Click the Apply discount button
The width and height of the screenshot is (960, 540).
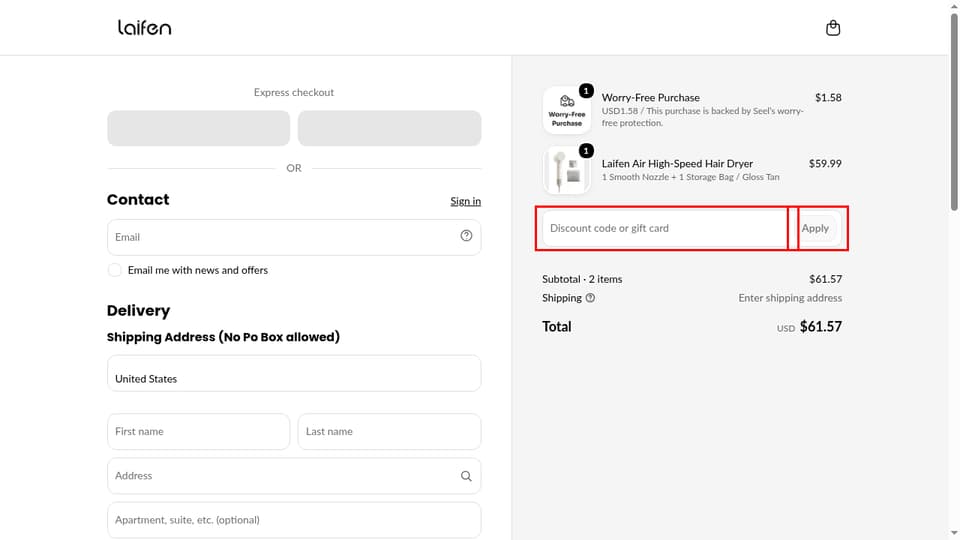816,228
